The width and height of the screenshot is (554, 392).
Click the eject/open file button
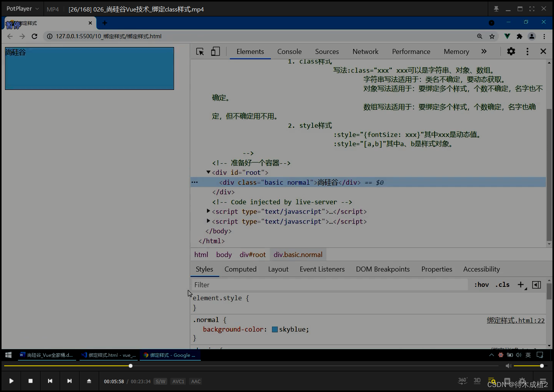tap(89, 381)
